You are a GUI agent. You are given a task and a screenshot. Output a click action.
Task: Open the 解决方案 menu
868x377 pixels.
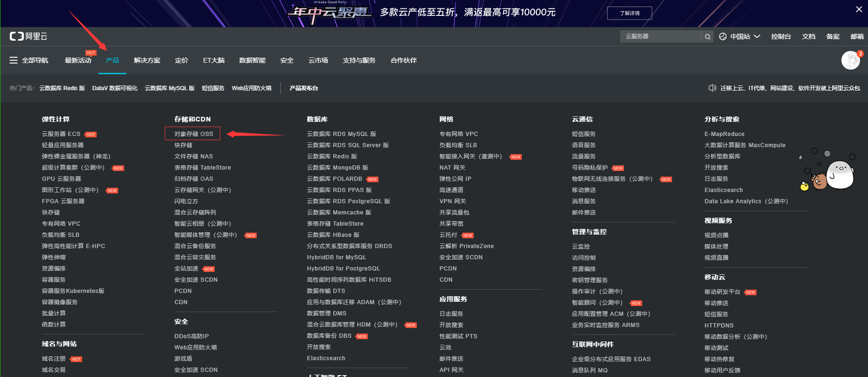click(x=147, y=60)
